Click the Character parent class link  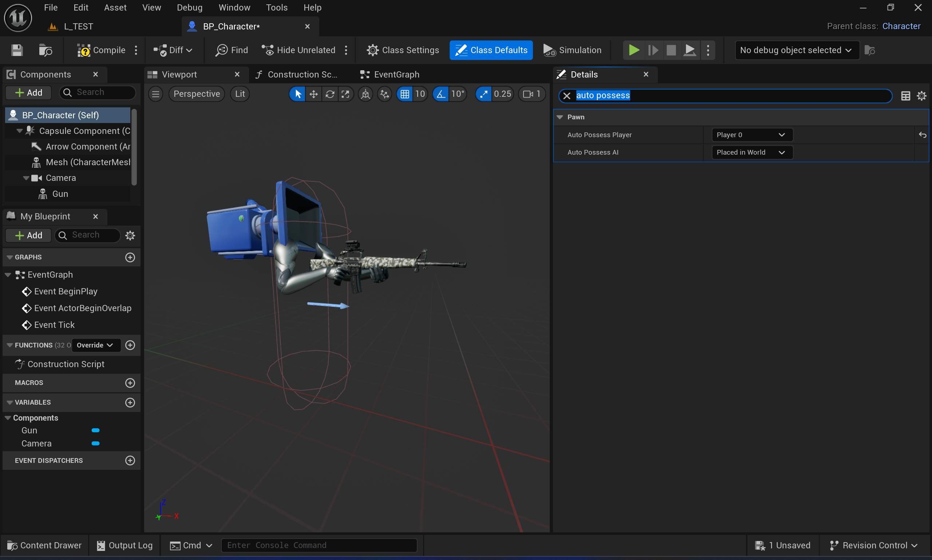[x=901, y=27]
